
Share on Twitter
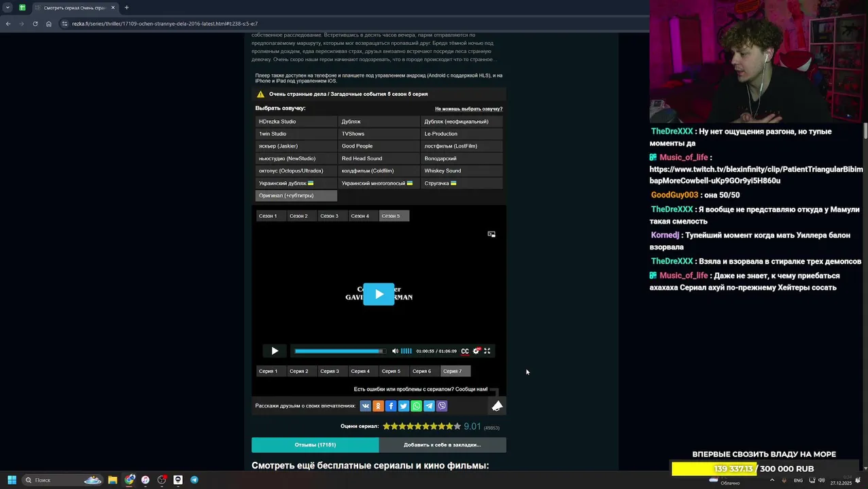(x=404, y=406)
